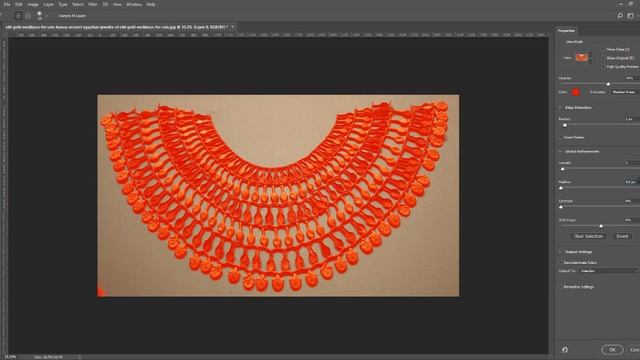Toggle the Show Edge checkbox
This screenshot has width=640, height=360.
coord(603,49)
